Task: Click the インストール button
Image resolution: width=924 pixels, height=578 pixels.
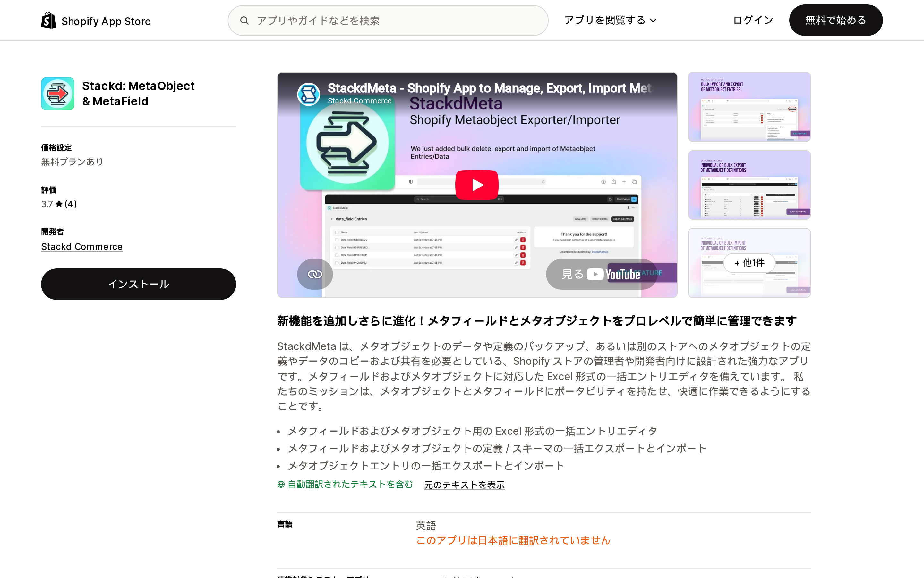Action: (x=138, y=284)
